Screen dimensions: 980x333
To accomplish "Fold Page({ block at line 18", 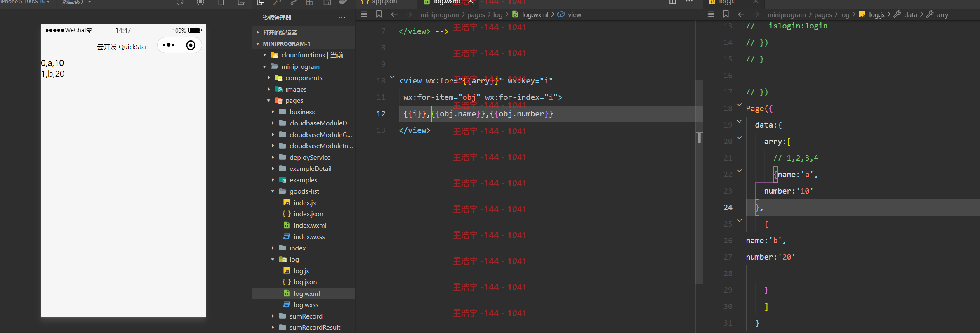I will [x=739, y=104].
